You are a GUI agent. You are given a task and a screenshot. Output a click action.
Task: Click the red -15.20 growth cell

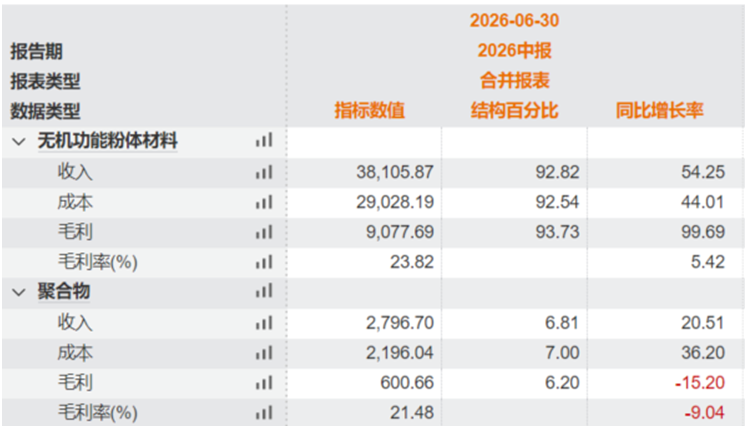pyautogui.click(x=666, y=383)
